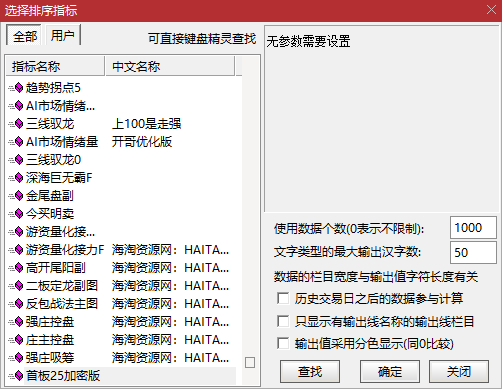Click the magenta icon beside 三线驭龙0
This screenshot has height=389, width=502.
coord(19,160)
